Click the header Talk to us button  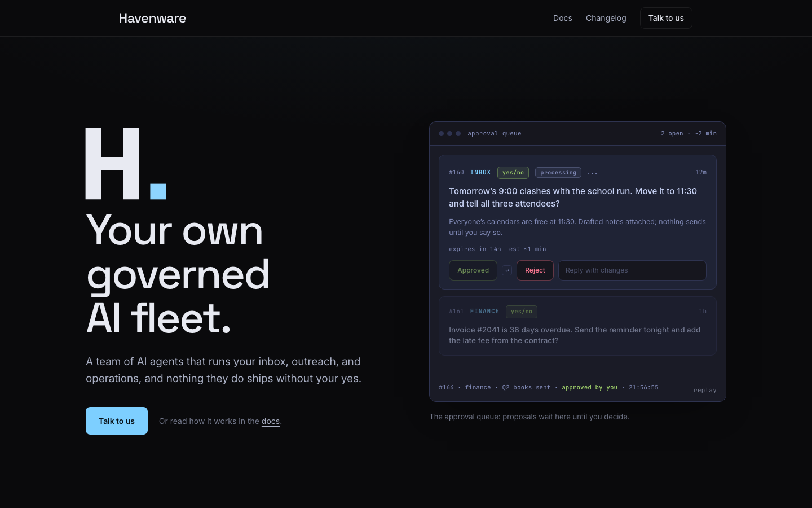click(x=666, y=18)
